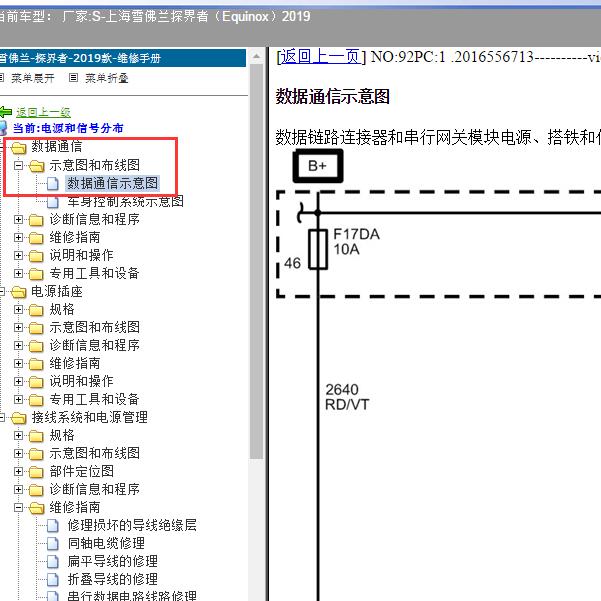The height and width of the screenshot is (601, 601).
Task: Expand 示意图和布线图 under 电源插座
Action: coord(18,328)
